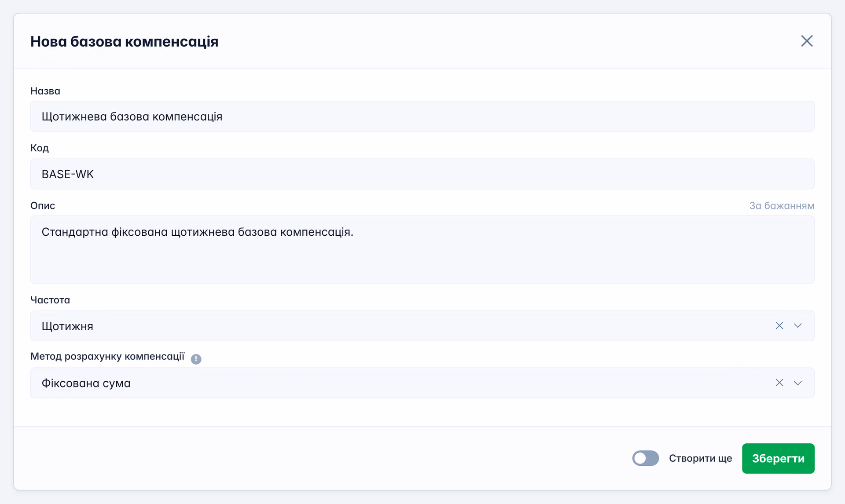Focus the Назва input field
This screenshot has width=845, height=504.
click(422, 117)
